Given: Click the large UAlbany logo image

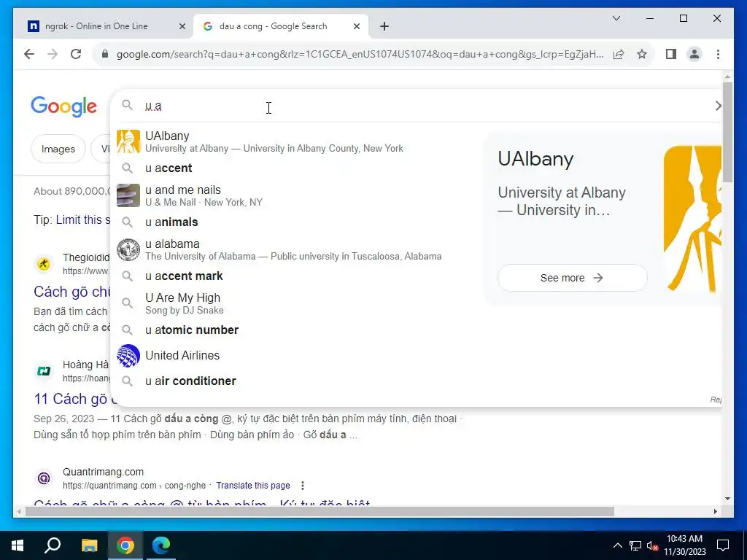Looking at the screenshot, I should 692,219.
